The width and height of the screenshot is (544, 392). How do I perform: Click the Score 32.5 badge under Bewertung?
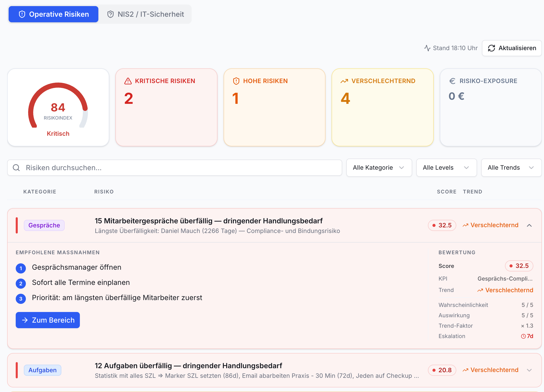pos(519,266)
